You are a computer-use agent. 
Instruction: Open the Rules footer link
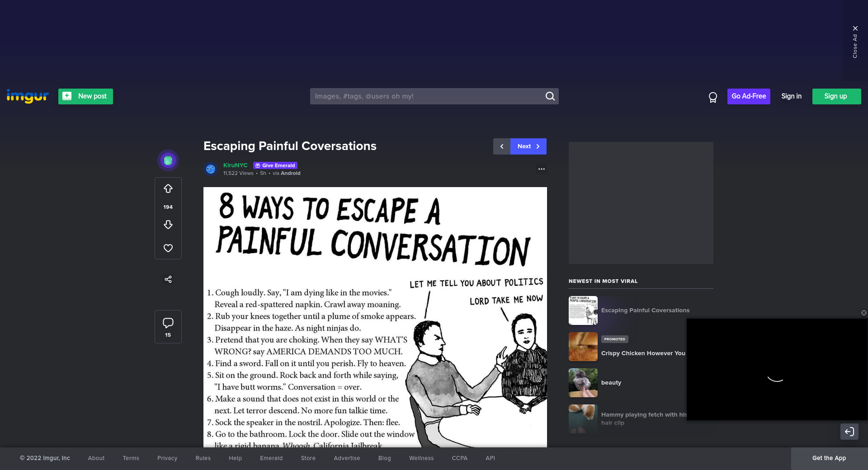pyautogui.click(x=203, y=458)
